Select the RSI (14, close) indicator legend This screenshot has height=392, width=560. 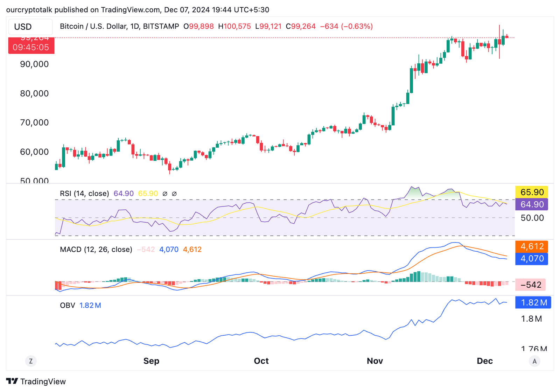tap(84, 194)
